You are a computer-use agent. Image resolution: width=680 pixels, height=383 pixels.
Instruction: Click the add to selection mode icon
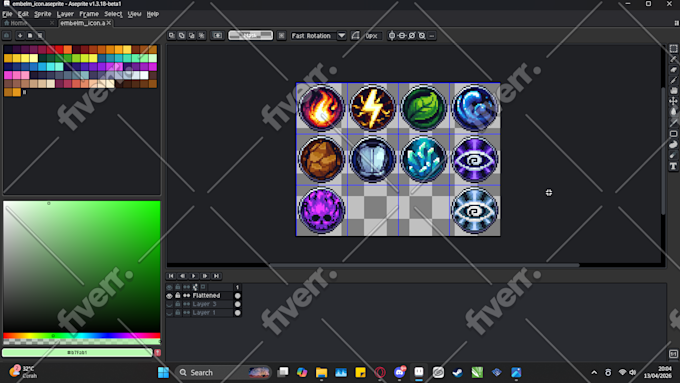(182, 36)
